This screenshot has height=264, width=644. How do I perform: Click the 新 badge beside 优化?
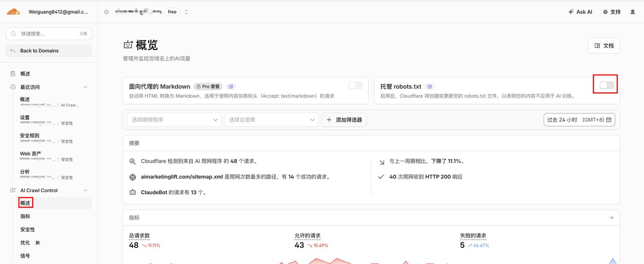coord(38,243)
